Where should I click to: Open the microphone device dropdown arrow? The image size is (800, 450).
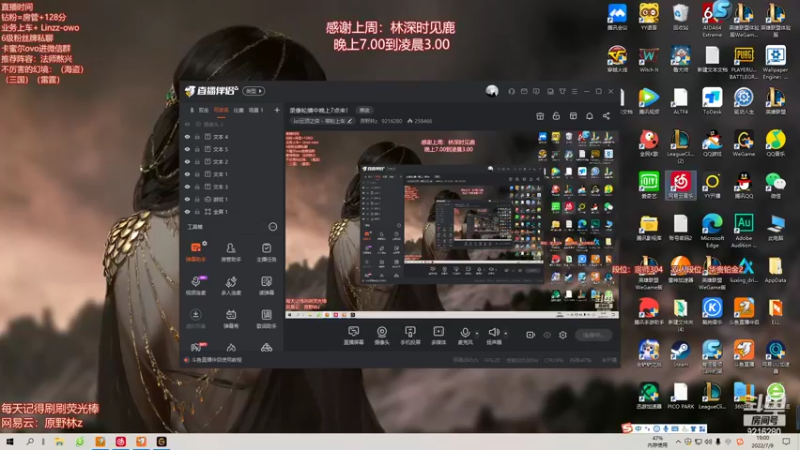(x=477, y=333)
